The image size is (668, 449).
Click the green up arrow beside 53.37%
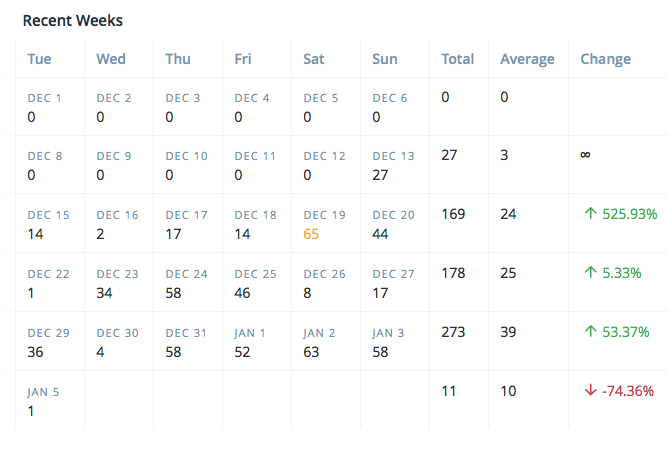pos(590,332)
